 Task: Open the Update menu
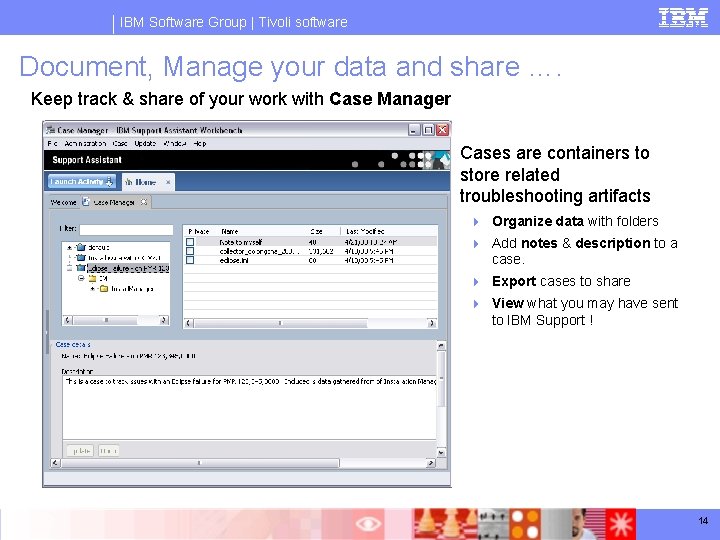(x=145, y=144)
